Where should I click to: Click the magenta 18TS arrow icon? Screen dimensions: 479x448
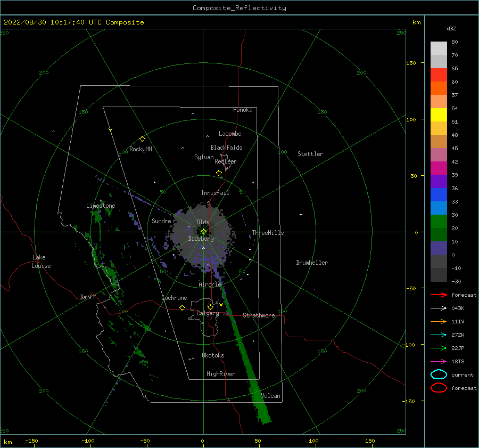(439, 362)
